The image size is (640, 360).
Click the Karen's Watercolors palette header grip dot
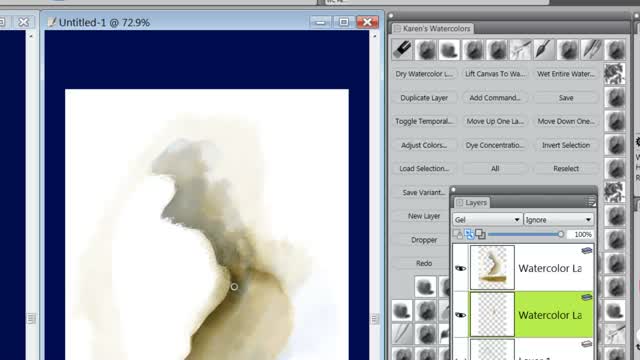pos(391,16)
